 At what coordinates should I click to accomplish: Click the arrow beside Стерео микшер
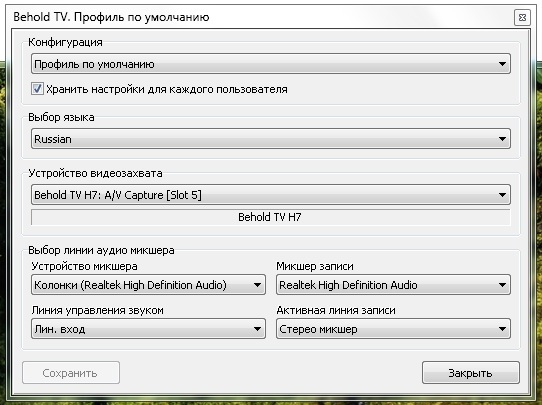pos(502,329)
